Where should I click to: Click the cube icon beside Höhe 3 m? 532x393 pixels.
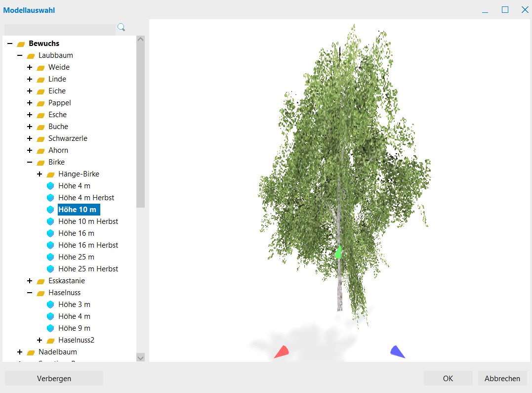[50, 305]
